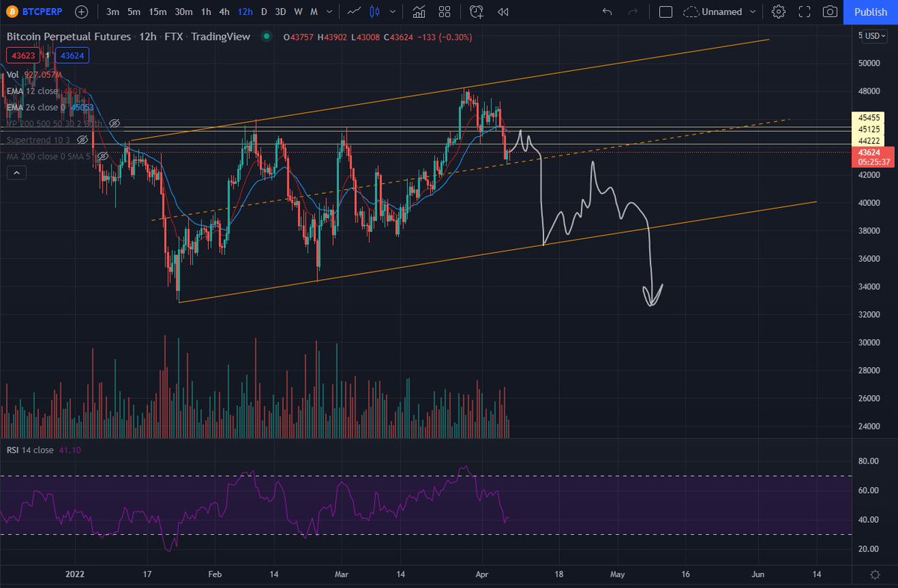
Task: Switch to the 15m timeframe
Action: tap(157, 12)
